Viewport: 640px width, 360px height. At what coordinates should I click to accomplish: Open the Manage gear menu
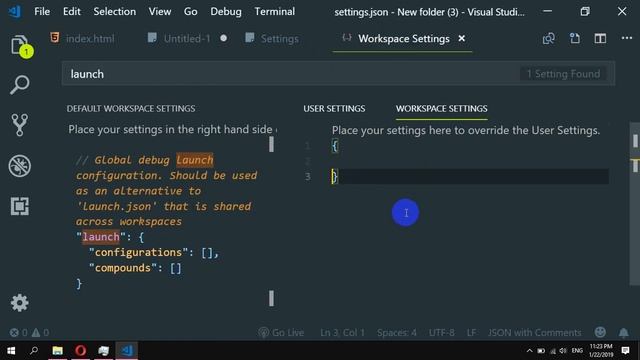(20, 303)
